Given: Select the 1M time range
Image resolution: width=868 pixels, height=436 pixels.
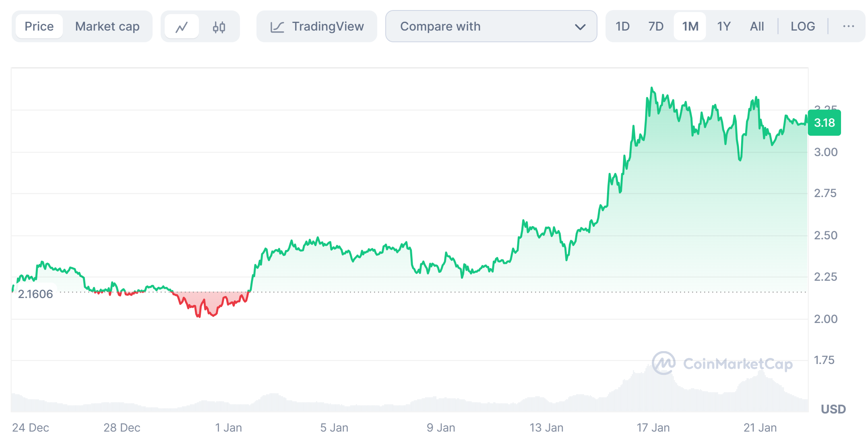Looking at the screenshot, I should [x=690, y=27].
